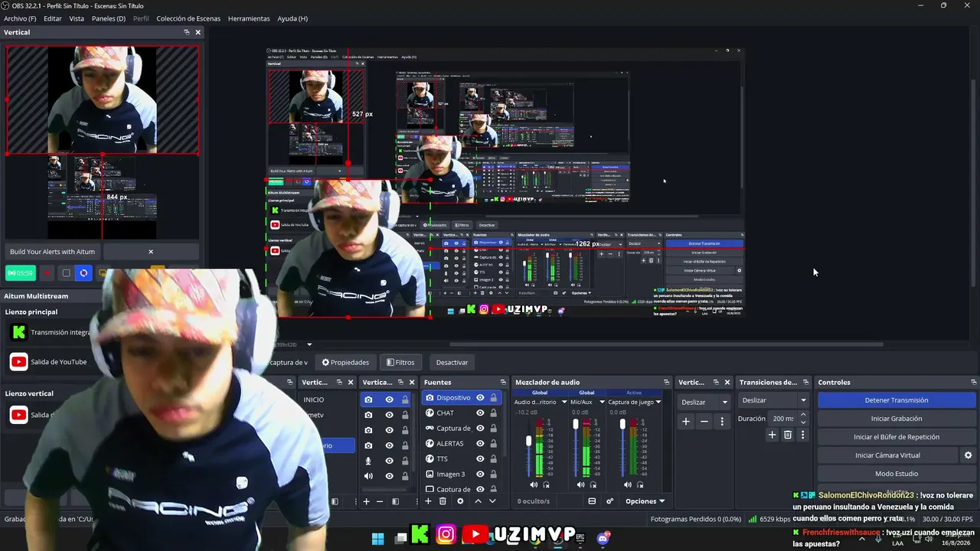Click the Desactivar button

point(452,362)
